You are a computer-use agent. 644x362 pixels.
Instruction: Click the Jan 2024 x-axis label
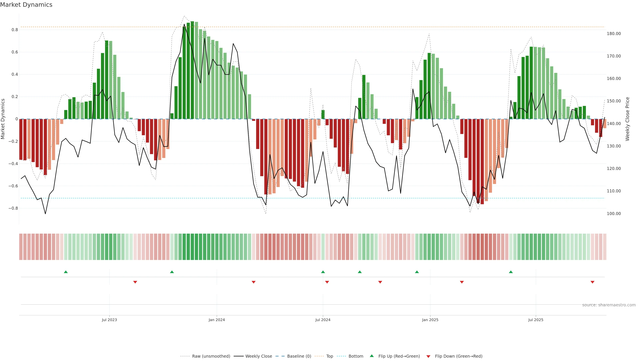(217, 320)
